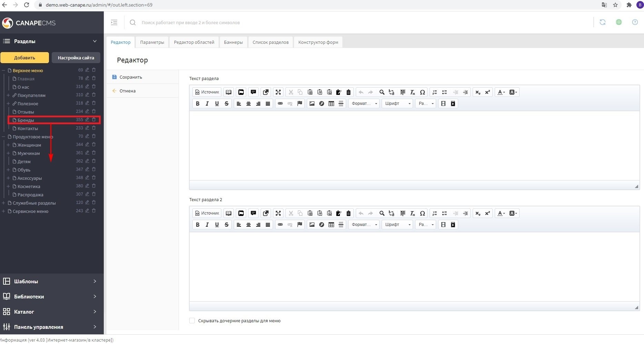
Task: Click the refresh icon in top bar
Action: (603, 22)
